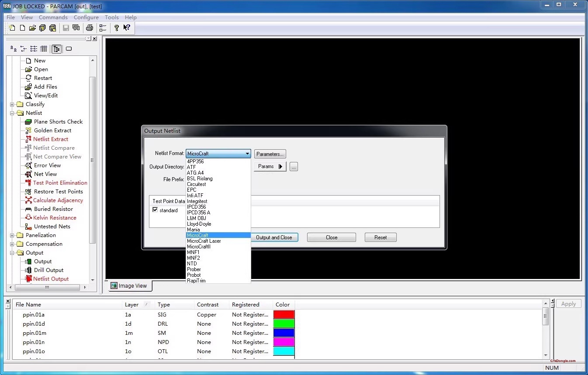
Task: Open the Commands menu
Action: pyautogui.click(x=53, y=17)
